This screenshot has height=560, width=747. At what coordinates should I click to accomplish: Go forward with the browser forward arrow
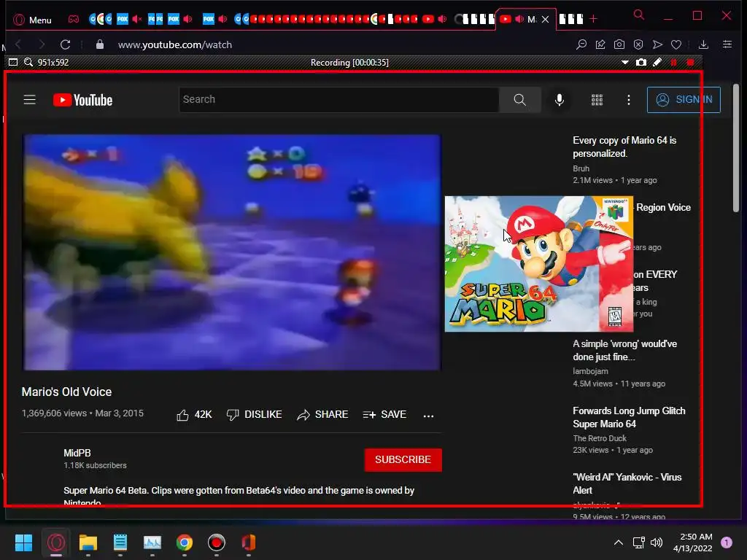tap(42, 44)
